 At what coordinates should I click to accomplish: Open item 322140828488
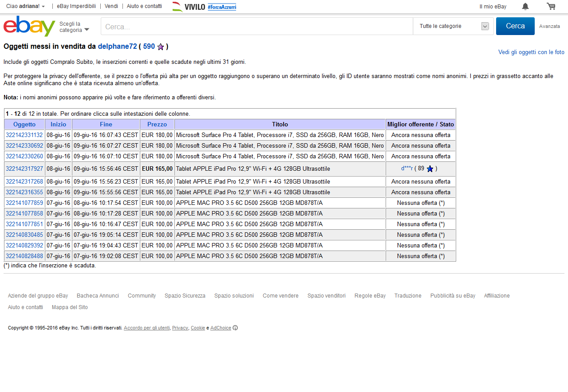[x=24, y=256]
